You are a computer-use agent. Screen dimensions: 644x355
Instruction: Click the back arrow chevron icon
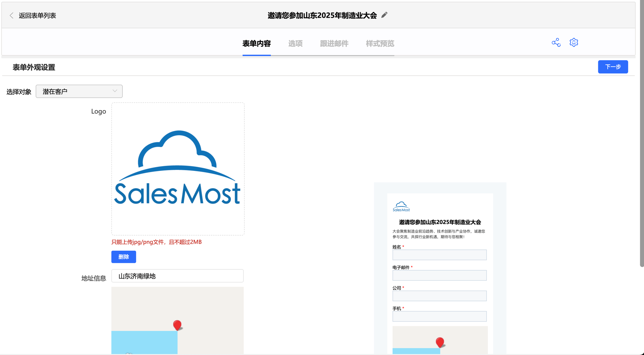12,15
